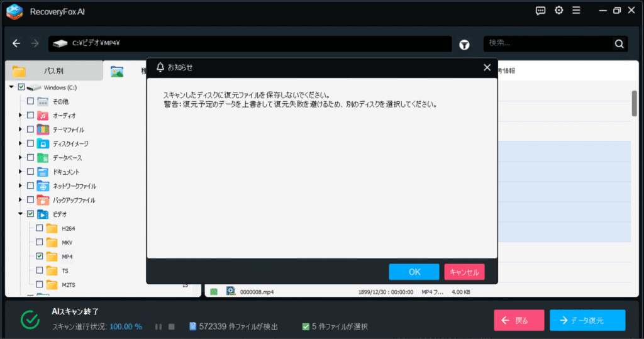Switch to the type view picture tab
644x339 pixels.
(117, 72)
